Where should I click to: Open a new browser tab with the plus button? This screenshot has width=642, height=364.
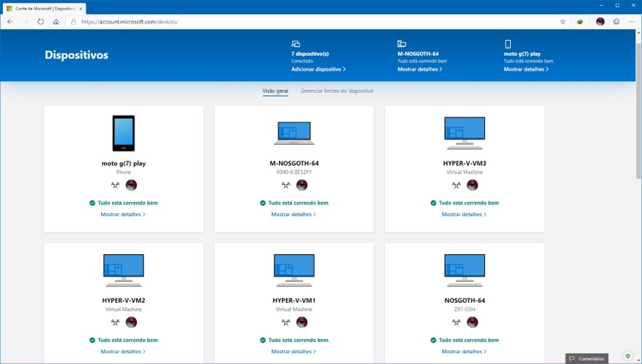pyautogui.click(x=91, y=9)
